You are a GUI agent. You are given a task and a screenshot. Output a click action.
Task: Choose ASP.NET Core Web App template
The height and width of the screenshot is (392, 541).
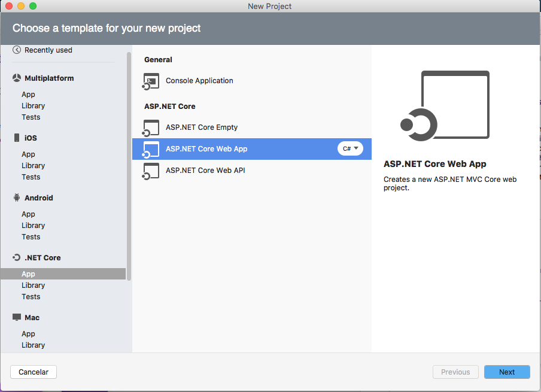[252, 149]
